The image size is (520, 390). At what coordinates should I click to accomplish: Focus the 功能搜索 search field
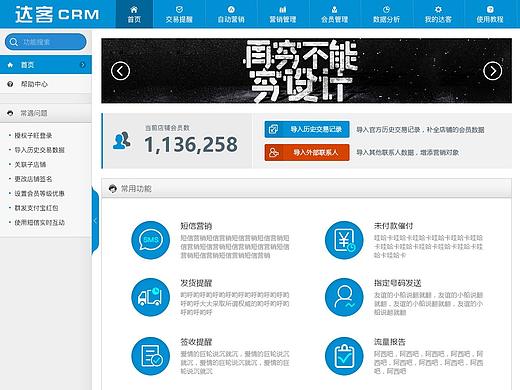(46, 42)
